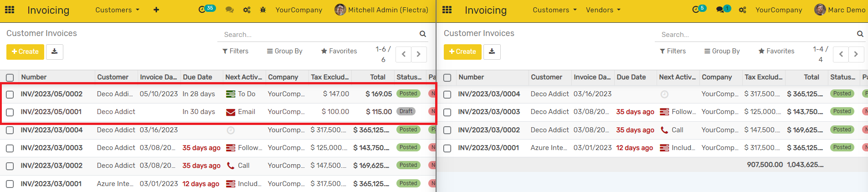The width and height of the screenshot is (868, 192).
Task: Open the activities clock icon showing 35
Action: tap(203, 10)
